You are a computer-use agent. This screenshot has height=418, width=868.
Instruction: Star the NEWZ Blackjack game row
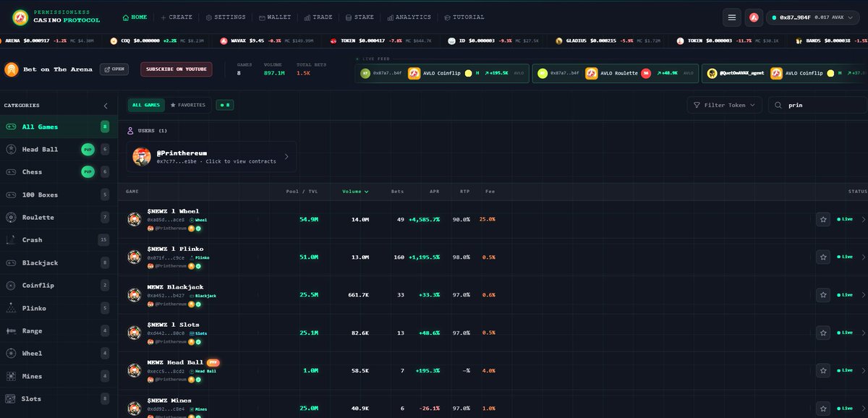pos(822,295)
